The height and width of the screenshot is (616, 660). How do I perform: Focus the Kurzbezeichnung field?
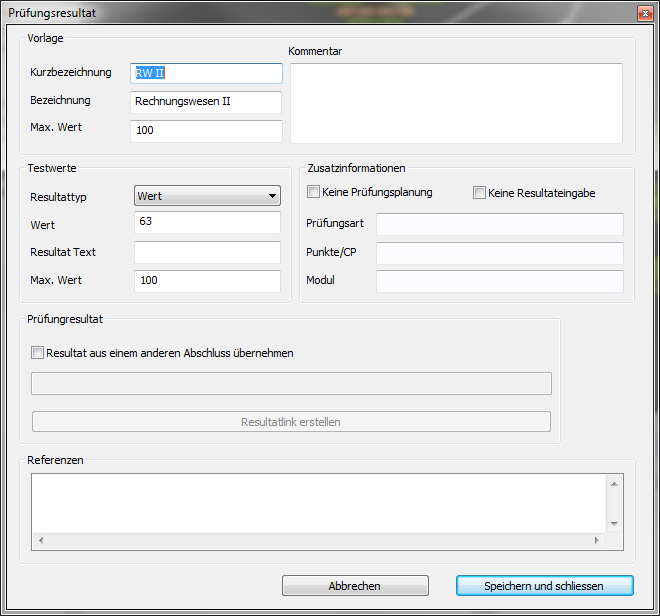point(206,73)
